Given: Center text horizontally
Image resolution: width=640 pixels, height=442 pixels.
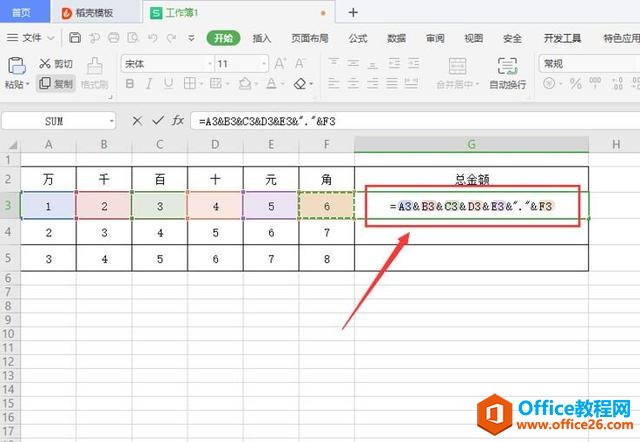Looking at the screenshot, I should (x=353, y=84).
